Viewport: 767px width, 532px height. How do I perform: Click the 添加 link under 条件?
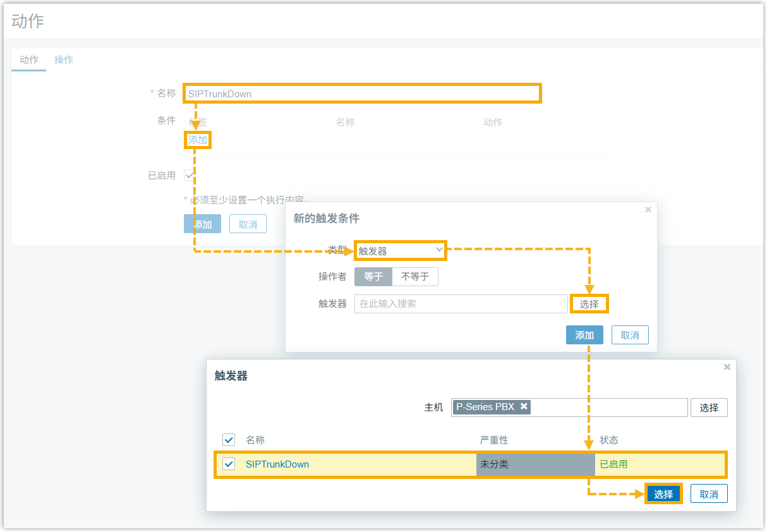[198, 140]
